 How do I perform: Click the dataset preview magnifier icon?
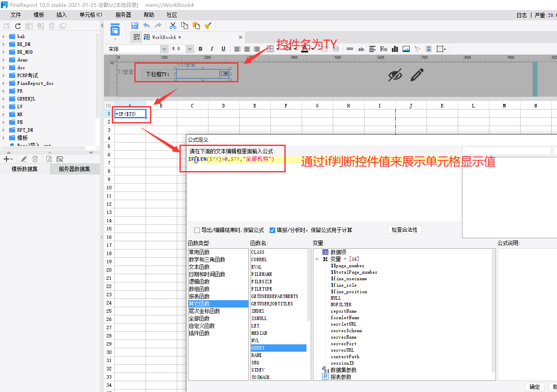point(49,159)
